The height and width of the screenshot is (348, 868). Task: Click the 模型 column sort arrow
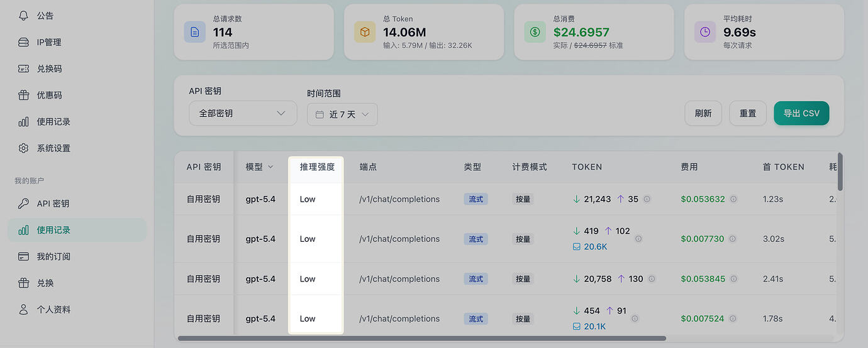point(271,167)
